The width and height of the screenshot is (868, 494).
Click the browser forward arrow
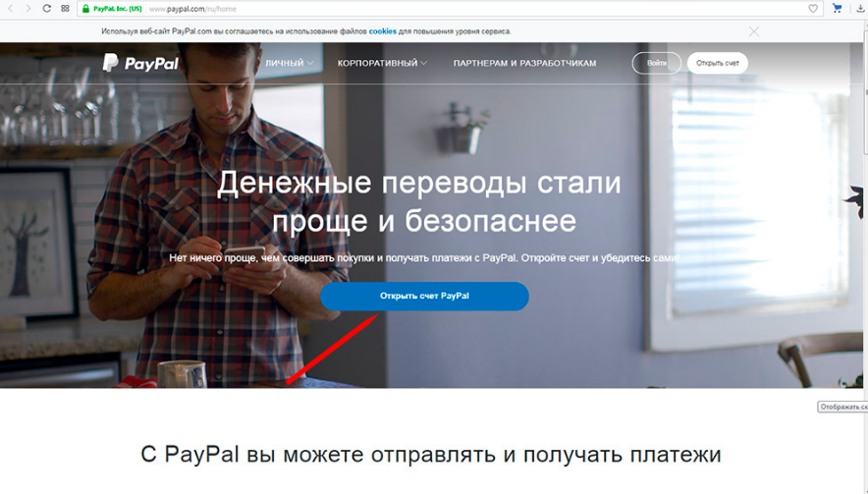(28, 8)
